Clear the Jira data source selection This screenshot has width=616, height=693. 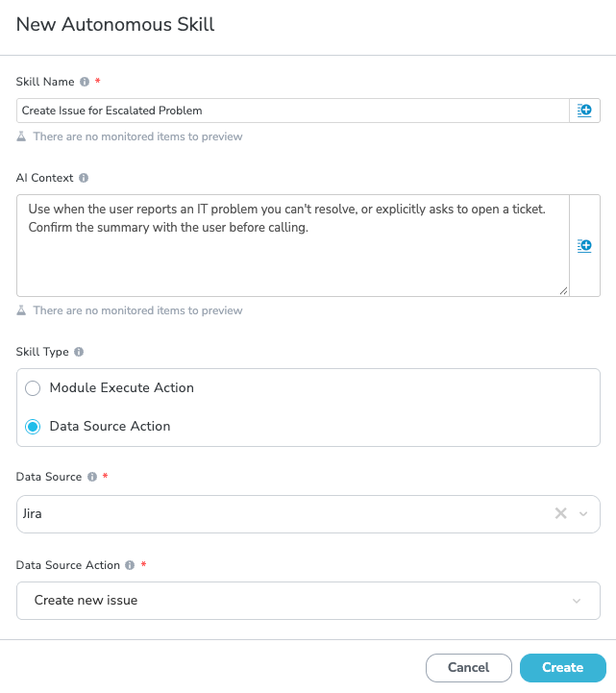561,513
